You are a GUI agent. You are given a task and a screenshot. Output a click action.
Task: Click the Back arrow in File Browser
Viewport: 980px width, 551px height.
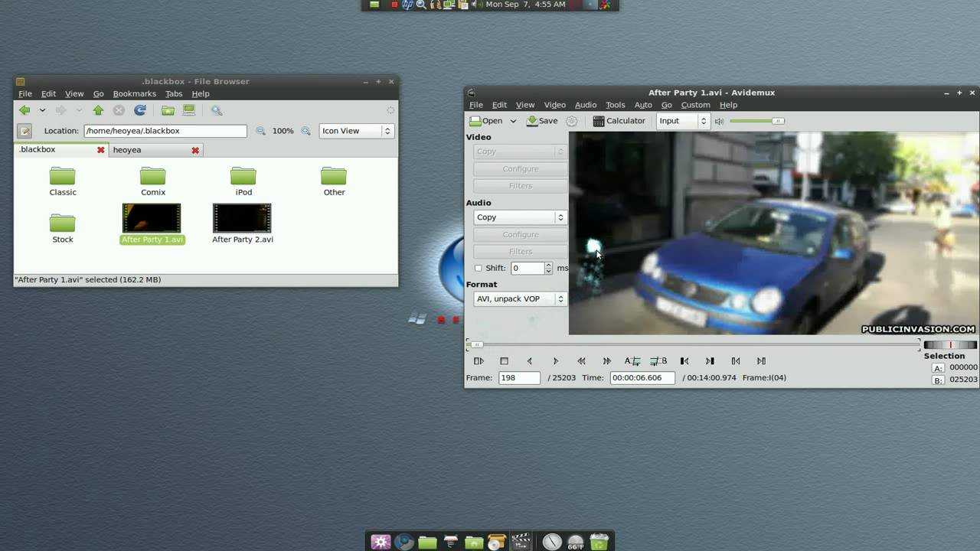click(24, 110)
